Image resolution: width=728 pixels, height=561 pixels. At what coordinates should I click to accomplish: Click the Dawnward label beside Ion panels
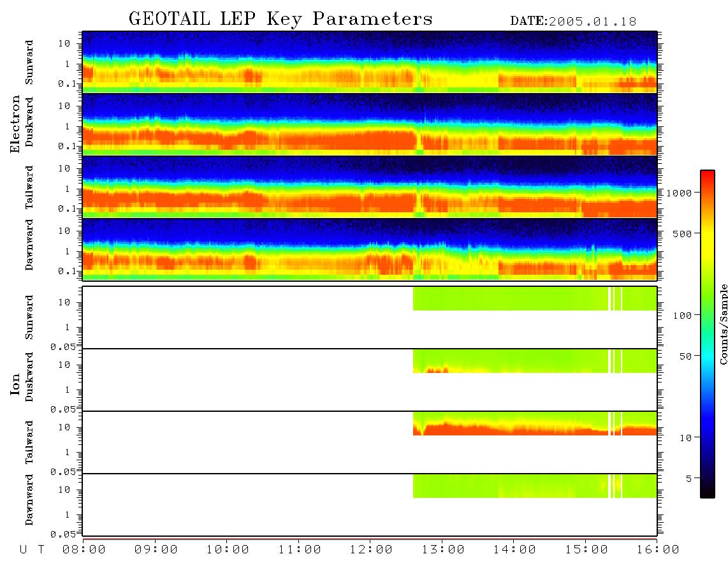tap(29, 500)
